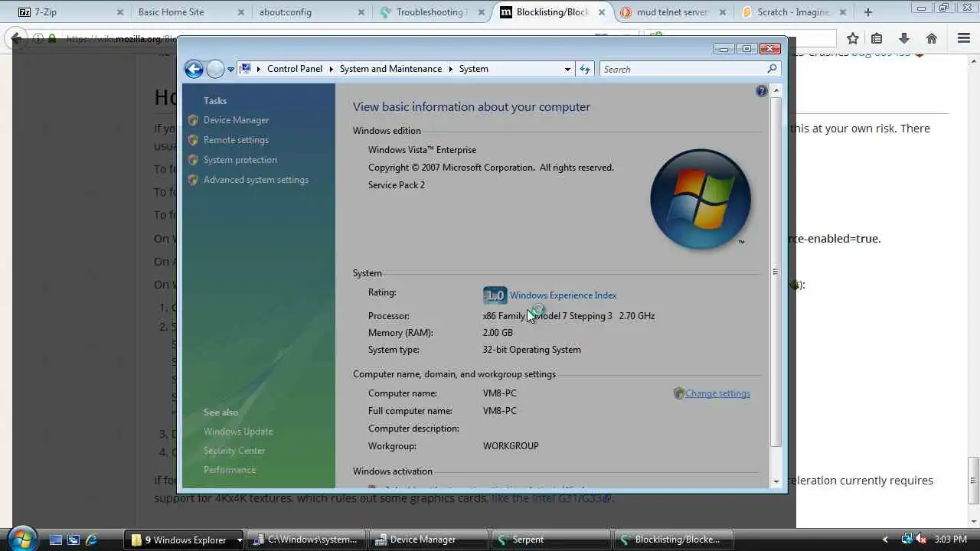This screenshot has height=551, width=980.
Task: Open recent pages dropdown beside the Forward arrow
Action: (x=230, y=70)
